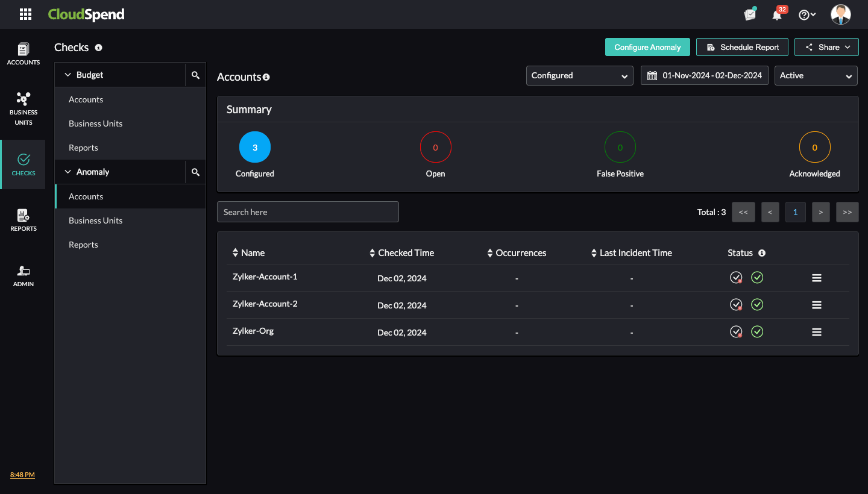Open the Configured filter dropdown

(x=579, y=76)
